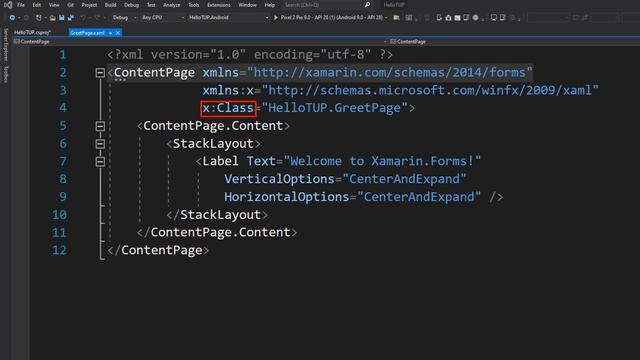The image size is (640, 360).
Task: Click the VerticalOptions attribute
Action: click(x=279, y=179)
